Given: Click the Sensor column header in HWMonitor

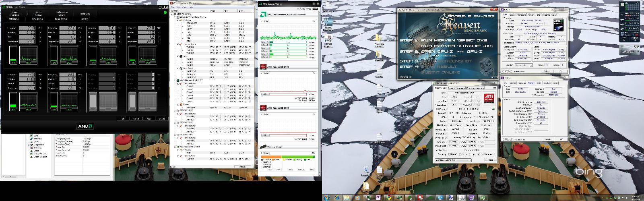Looking at the screenshot, I should point(189,11).
